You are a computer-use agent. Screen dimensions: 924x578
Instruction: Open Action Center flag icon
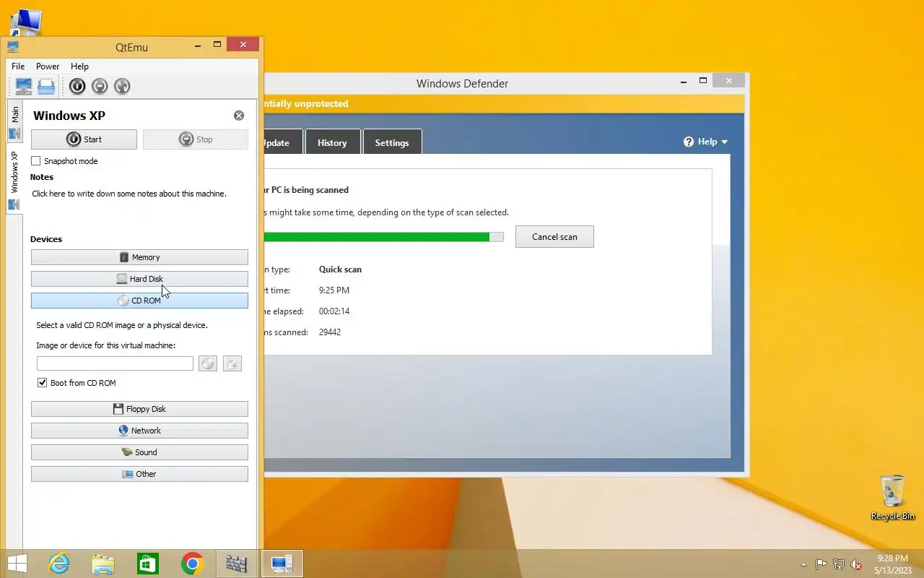(821, 564)
